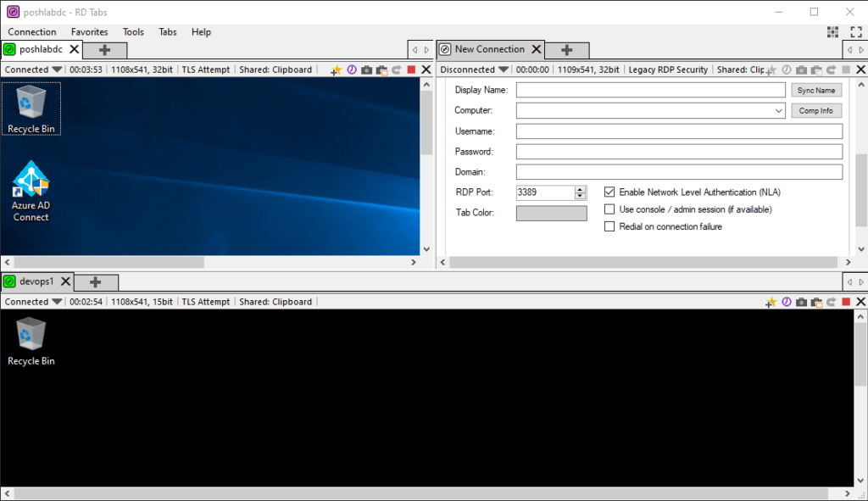
Task: Pick a Tab Color with the swatch
Action: [551, 213]
